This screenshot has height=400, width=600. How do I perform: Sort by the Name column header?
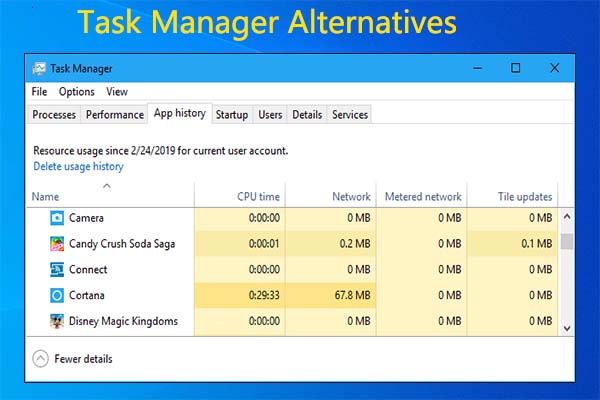point(110,196)
